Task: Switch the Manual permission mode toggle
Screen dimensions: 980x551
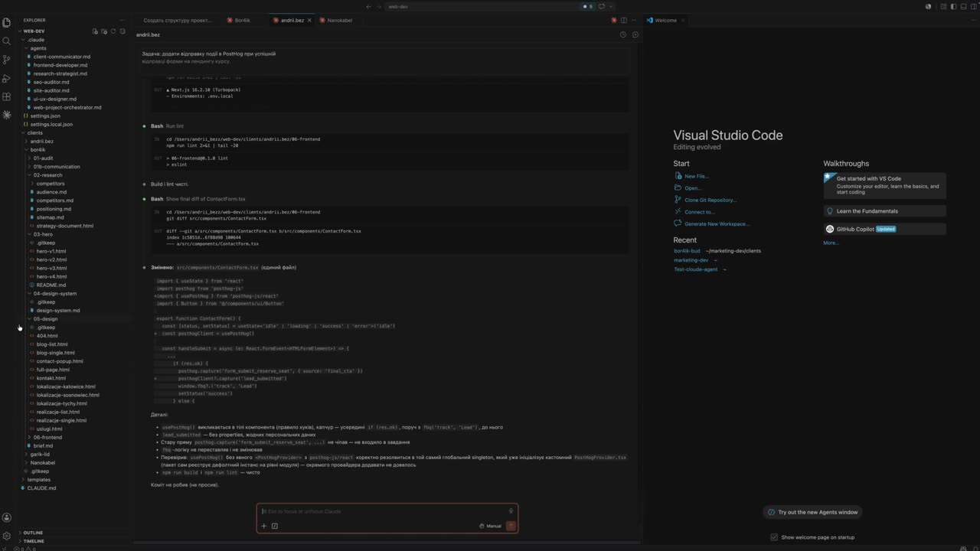Action: [x=490, y=526]
